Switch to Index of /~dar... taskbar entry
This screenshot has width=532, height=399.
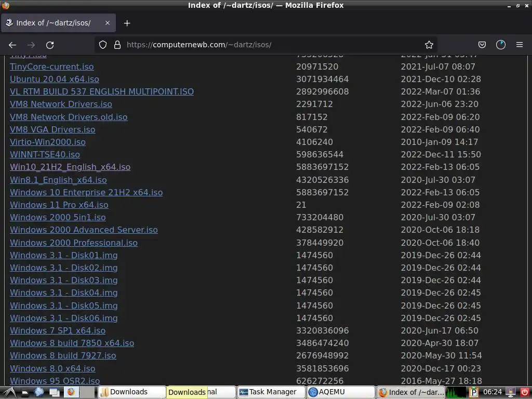click(x=410, y=392)
